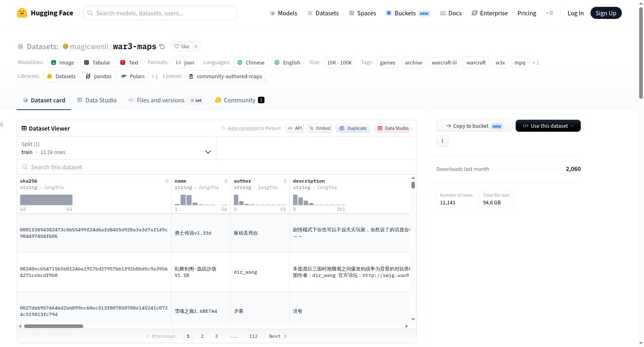Image resolution: width=644 pixels, height=347 pixels.
Task: Click the table vertical scrollbar thumb
Action: (413, 185)
